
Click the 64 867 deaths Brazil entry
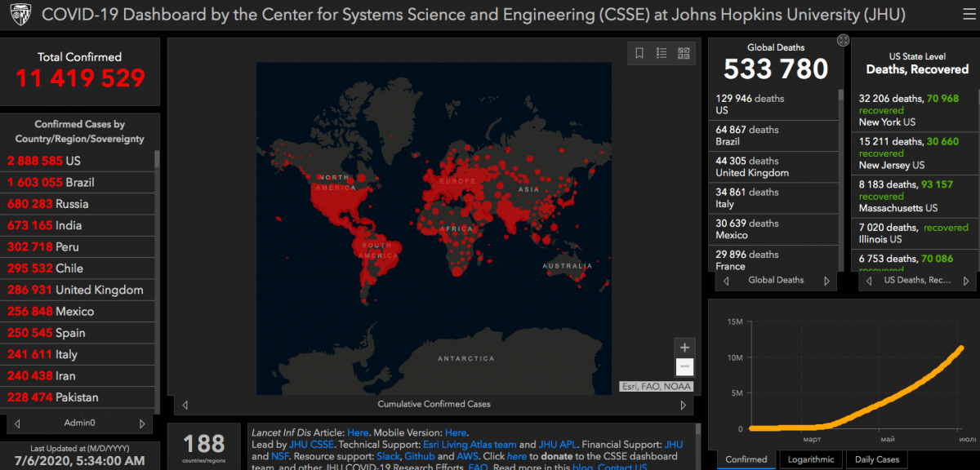coord(775,135)
